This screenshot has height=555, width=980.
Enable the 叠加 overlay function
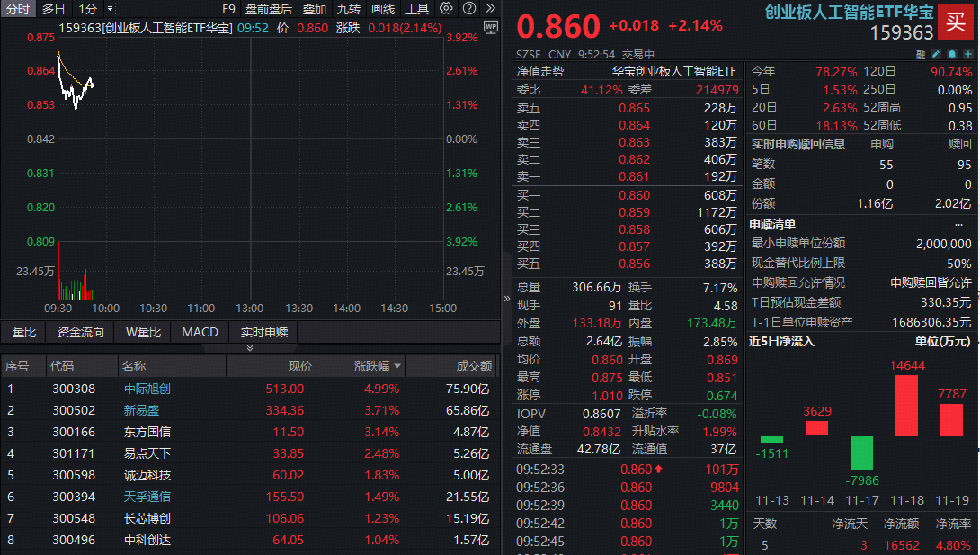(x=312, y=10)
